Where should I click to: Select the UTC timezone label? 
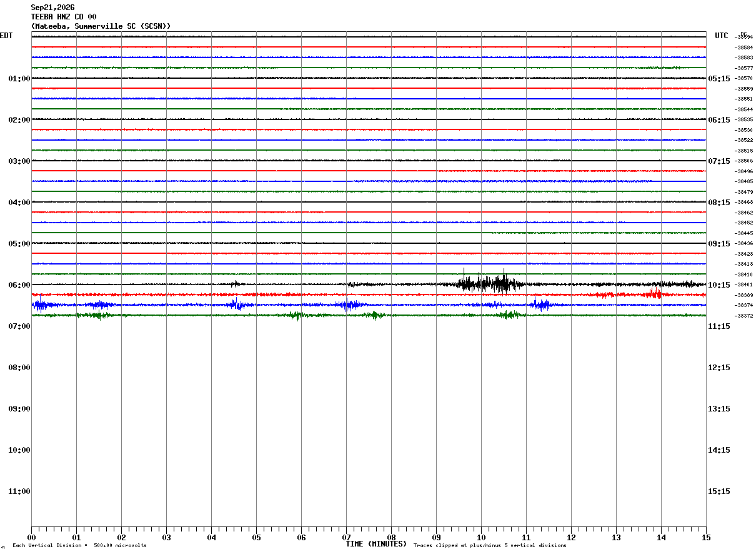point(722,36)
